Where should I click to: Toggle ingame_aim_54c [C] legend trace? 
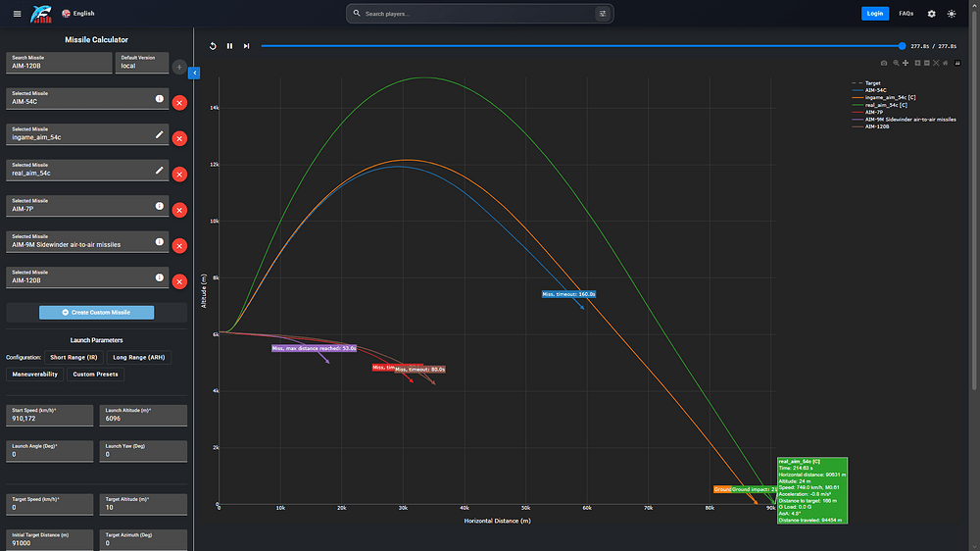[884, 98]
